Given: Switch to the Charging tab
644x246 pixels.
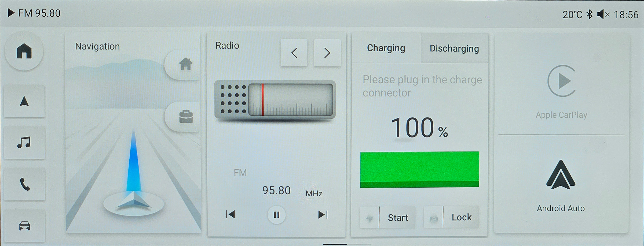Looking at the screenshot, I should pyautogui.click(x=386, y=48).
